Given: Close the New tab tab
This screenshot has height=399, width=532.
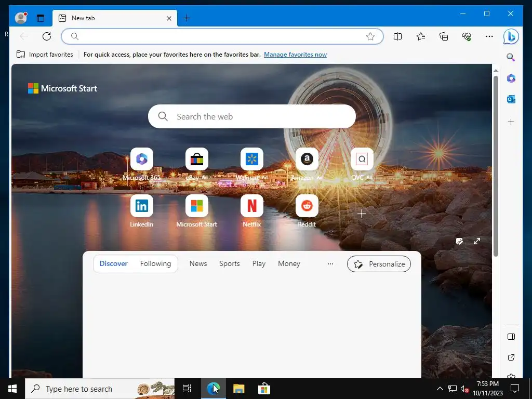Looking at the screenshot, I should [x=169, y=18].
